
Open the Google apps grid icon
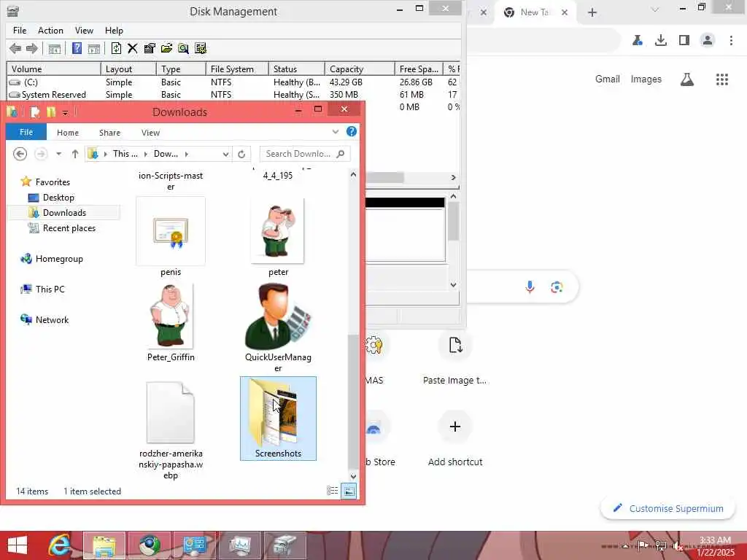pos(721,79)
